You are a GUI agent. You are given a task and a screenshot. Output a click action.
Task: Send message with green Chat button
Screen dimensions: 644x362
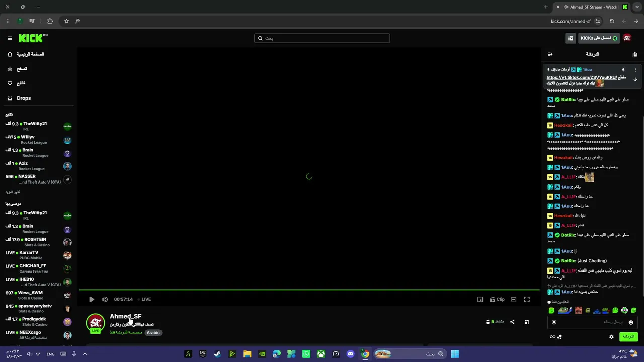pyautogui.click(x=628, y=337)
